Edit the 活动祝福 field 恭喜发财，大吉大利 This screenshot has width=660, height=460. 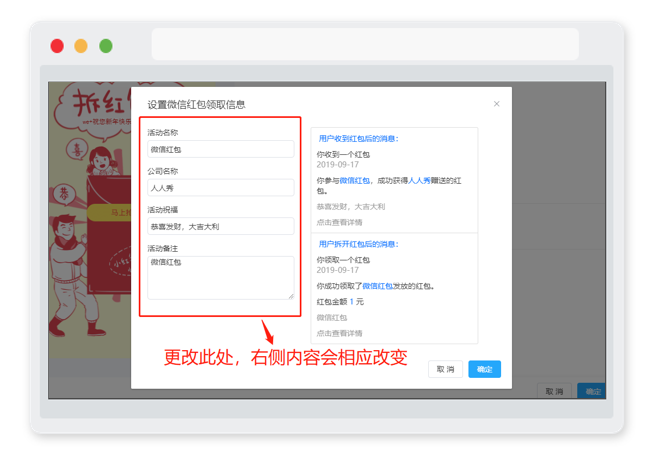click(x=221, y=226)
